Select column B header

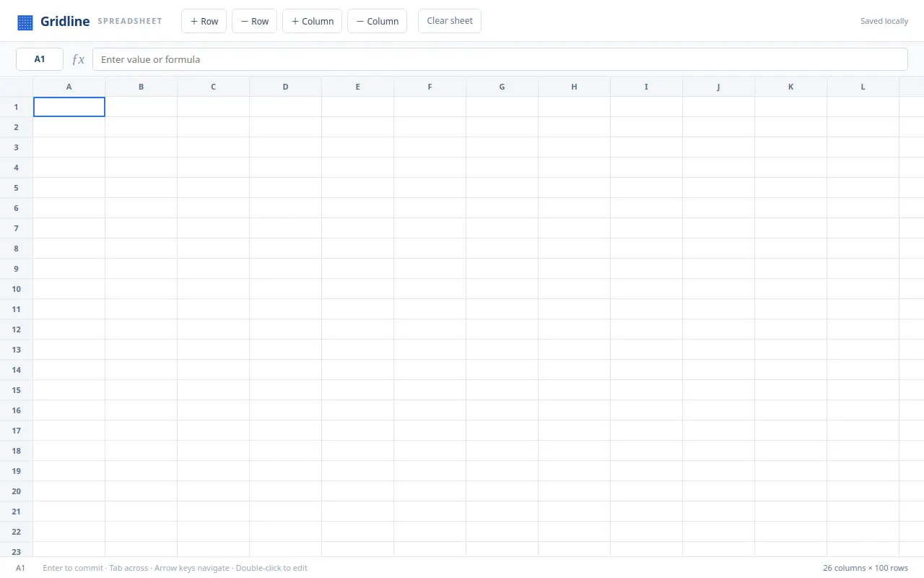pyautogui.click(x=141, y=87)
